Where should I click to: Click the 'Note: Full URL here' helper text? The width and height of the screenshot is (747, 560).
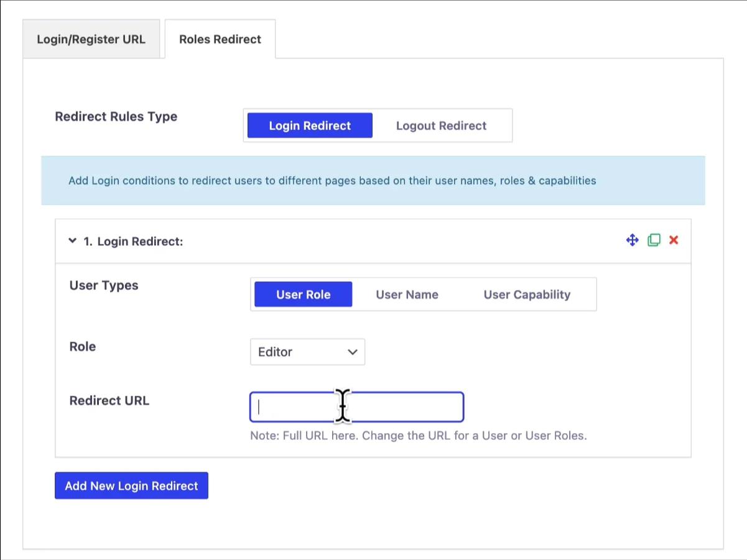tap(418, 436)
